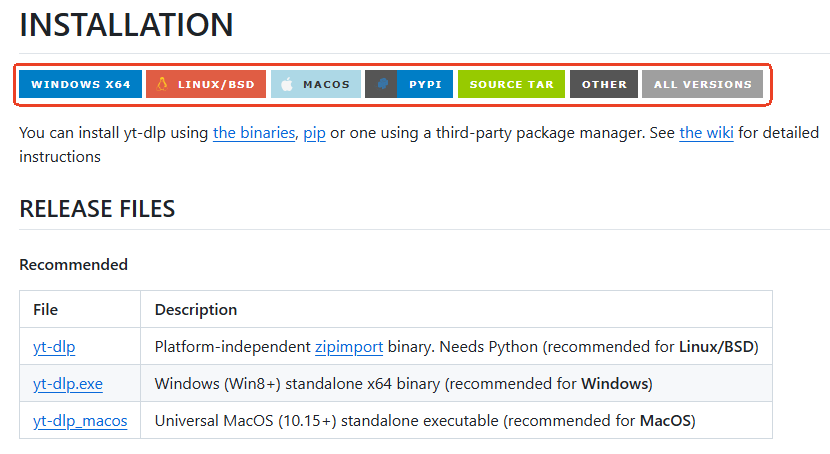Open the Windows x64 download badge
The height and width of the screenshot is (454, 830).
81,85
